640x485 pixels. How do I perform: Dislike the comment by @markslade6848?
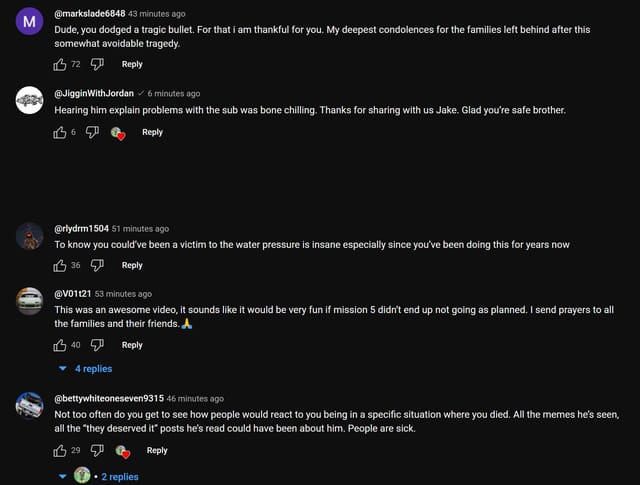point(97,65)
